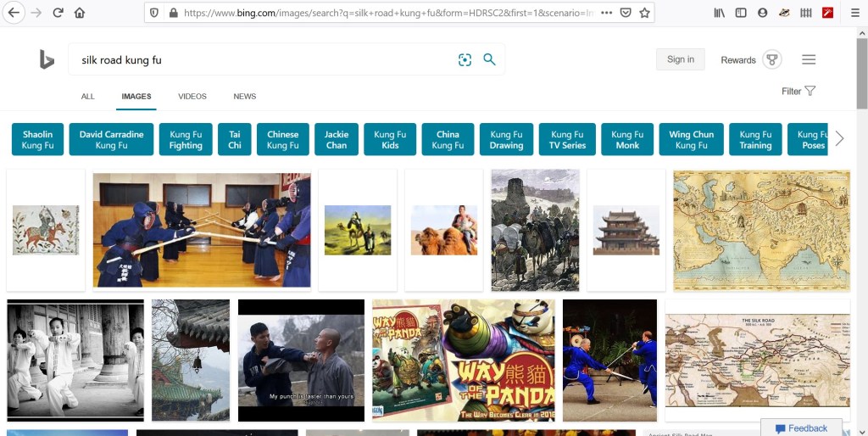The image size is (868, 436).
Task: Switch to the Videos tab
Action: coord(192,97)
